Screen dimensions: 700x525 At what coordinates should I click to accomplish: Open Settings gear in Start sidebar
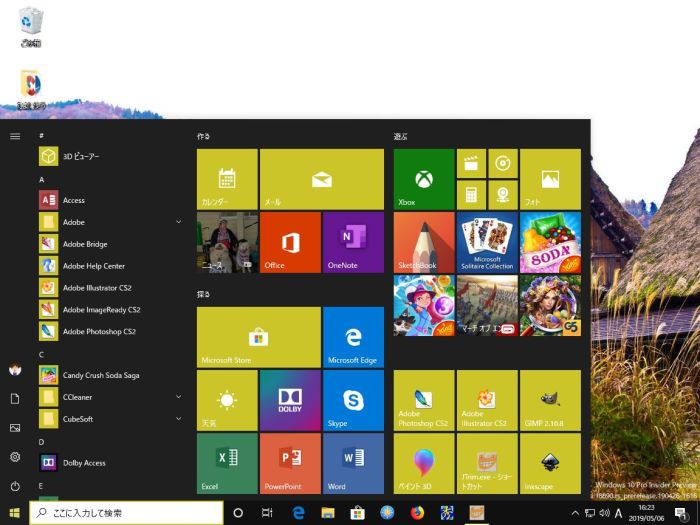tap(15, 456)
